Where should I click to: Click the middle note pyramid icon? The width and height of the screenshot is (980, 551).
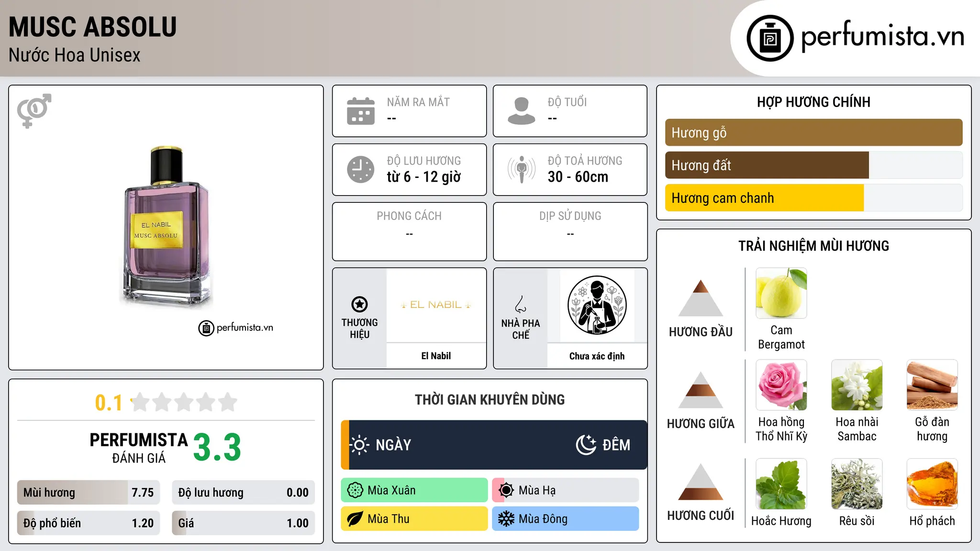point(701,390)
